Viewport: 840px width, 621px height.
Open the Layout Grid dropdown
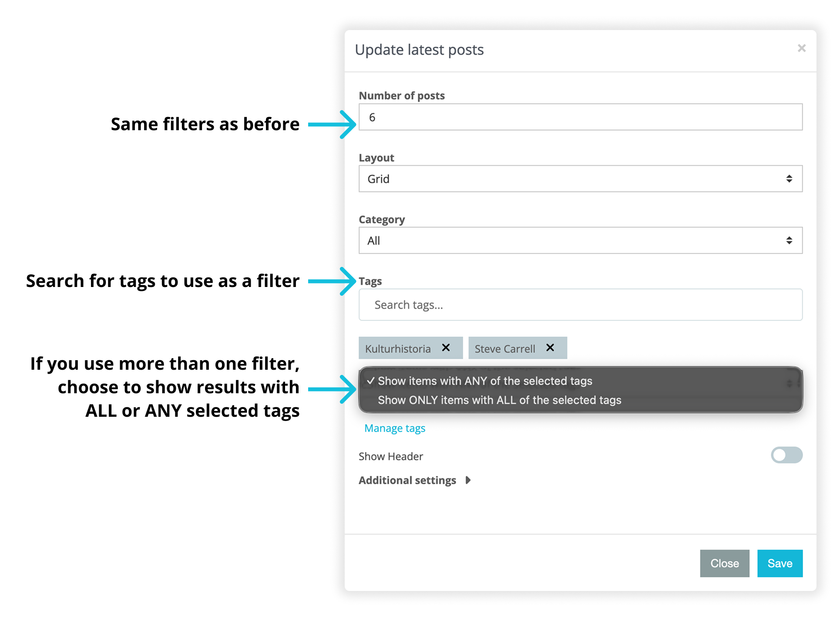click(580, 179)
